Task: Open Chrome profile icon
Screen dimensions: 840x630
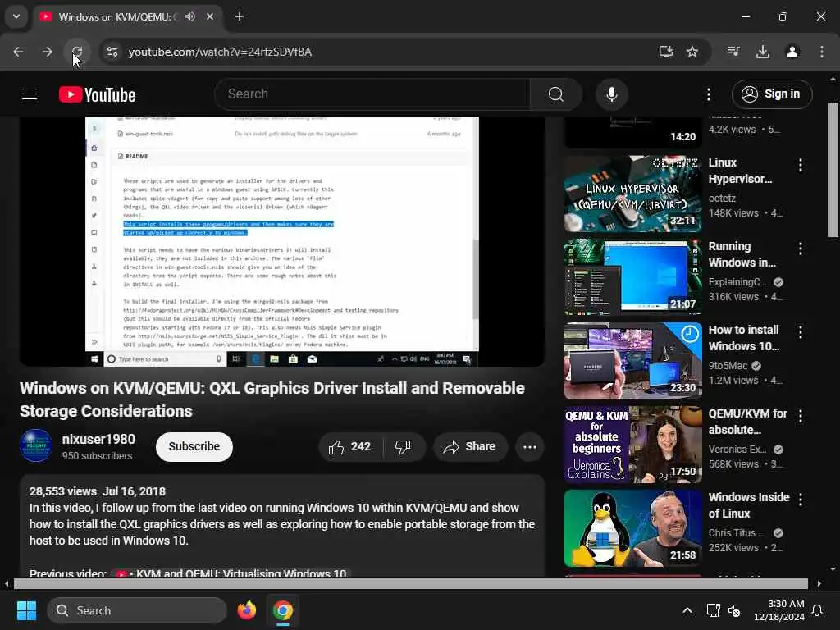Action: [792, 52]
